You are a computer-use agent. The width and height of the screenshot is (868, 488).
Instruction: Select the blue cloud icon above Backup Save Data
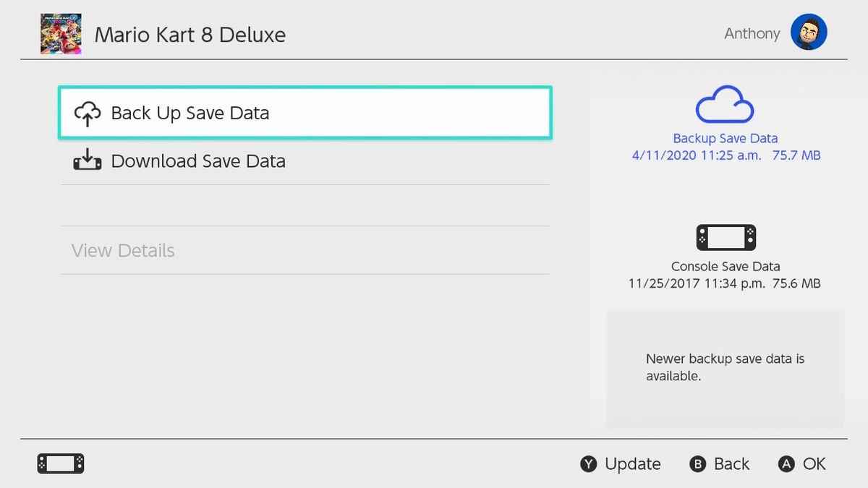725,105
